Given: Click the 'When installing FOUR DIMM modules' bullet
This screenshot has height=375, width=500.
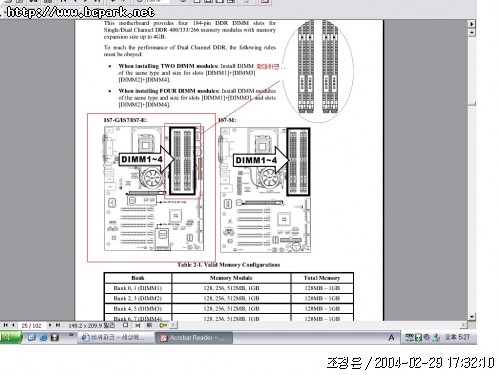Looking at the screenshot, I should [x=197, y=98].
